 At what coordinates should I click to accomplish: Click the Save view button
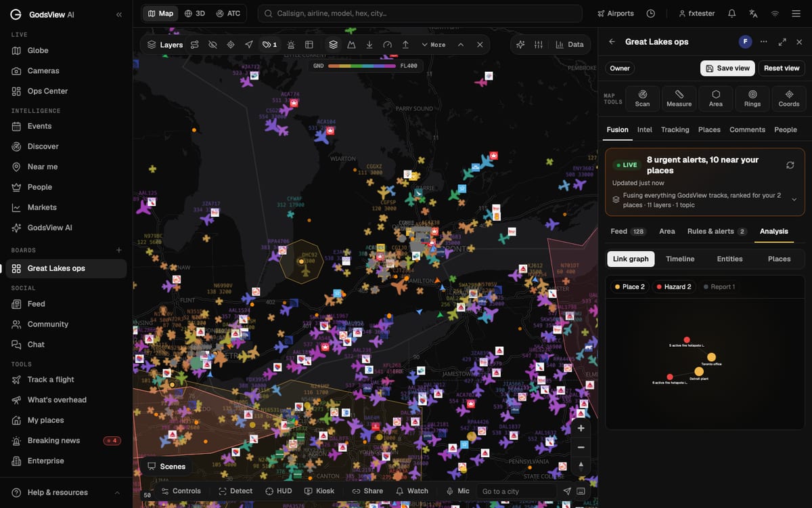tap(727, 68)
